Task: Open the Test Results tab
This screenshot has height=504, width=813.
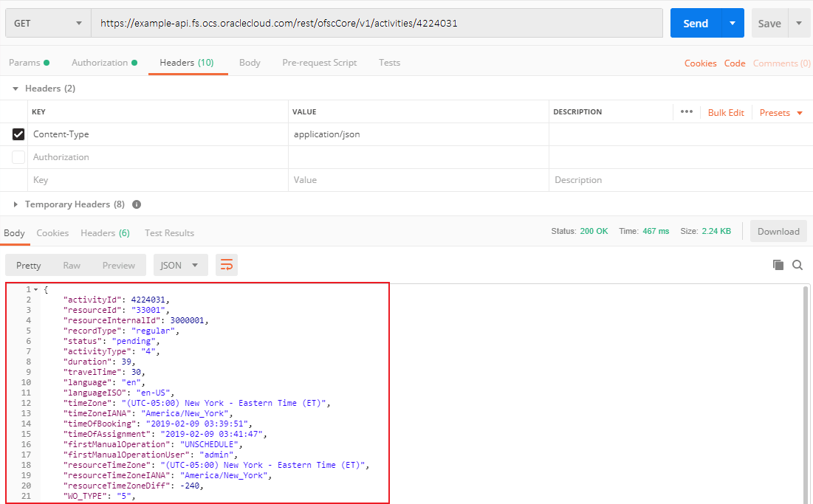Action: 169,233
